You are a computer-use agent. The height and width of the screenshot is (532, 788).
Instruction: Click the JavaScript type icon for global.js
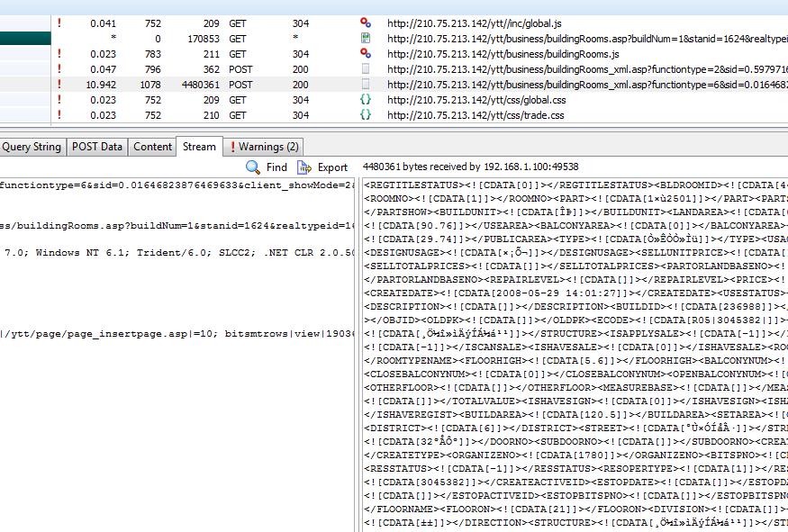click(365, 23)
